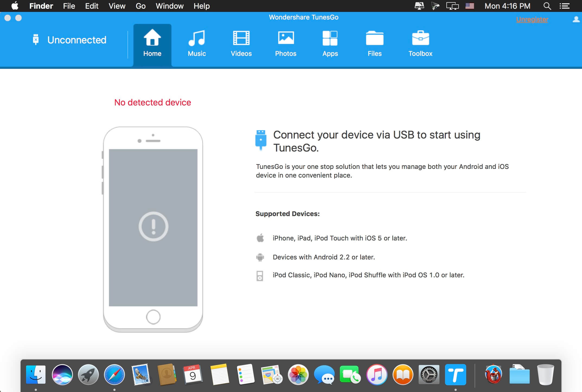The height and width of the screenshot is (392, 582).
Task: Click "Devices with Android 2.2 or later."
Action: point(324,257)
